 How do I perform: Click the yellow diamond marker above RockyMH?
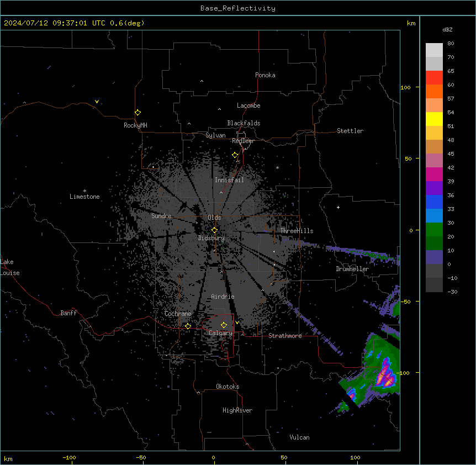point(137,113)
